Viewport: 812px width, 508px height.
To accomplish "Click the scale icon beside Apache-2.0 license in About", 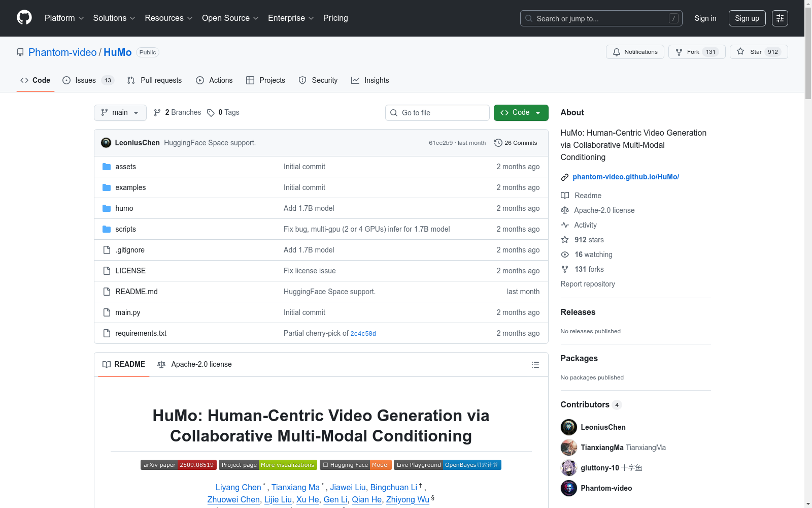I will point(565,210).
